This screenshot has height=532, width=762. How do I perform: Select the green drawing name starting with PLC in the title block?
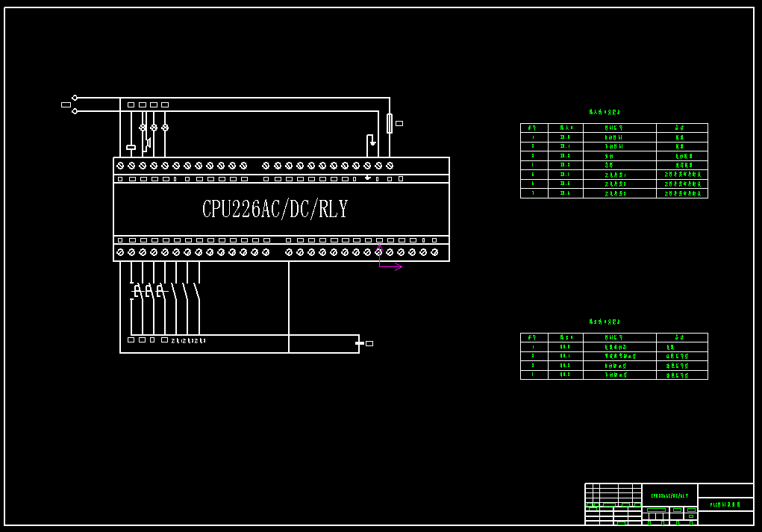(x=725, y=505)
